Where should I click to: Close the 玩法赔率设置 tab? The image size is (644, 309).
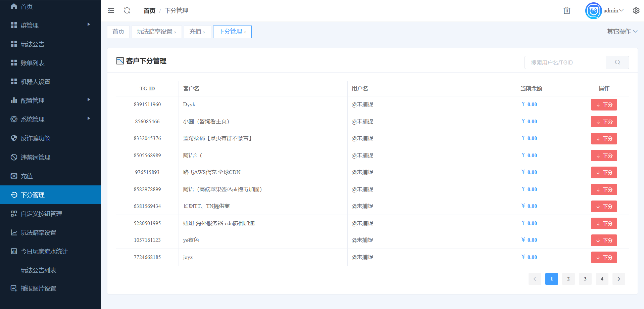click(x=175, y=33)
